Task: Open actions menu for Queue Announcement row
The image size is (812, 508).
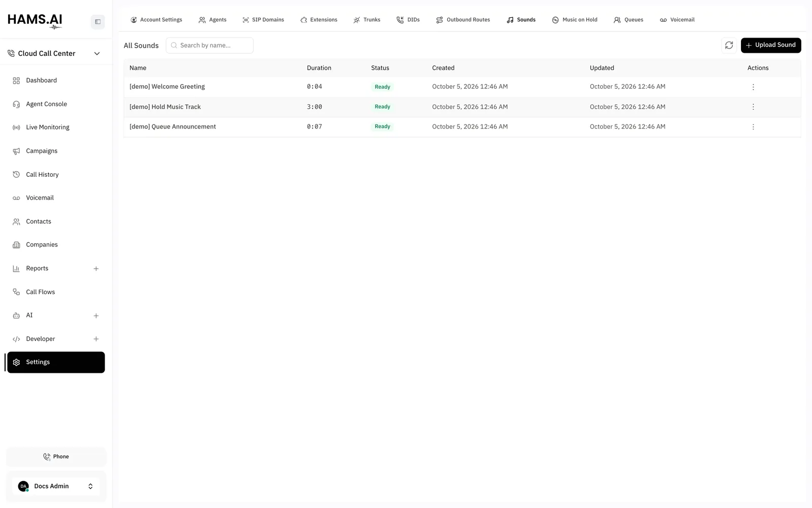Action: [x=753, y=127]
